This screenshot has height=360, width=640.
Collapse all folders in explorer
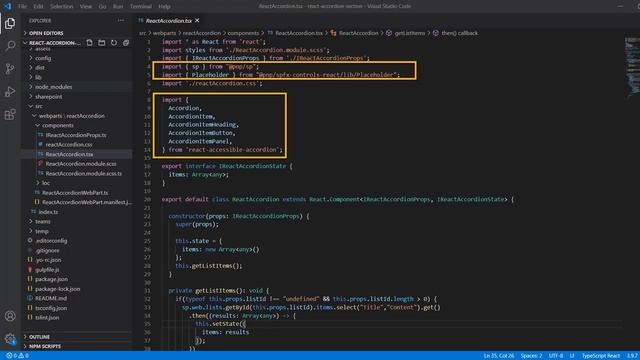click(x=126, y=42)
